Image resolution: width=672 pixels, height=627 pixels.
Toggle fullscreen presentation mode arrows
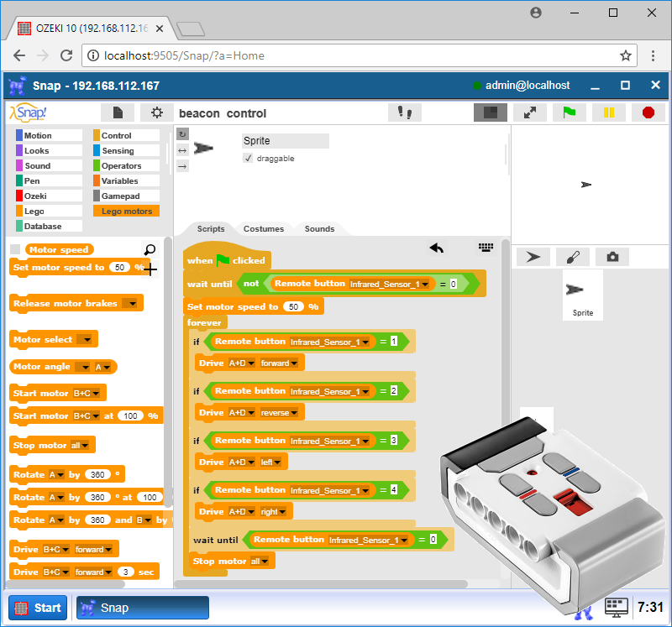pyautogui.click(x=530, y=112)
